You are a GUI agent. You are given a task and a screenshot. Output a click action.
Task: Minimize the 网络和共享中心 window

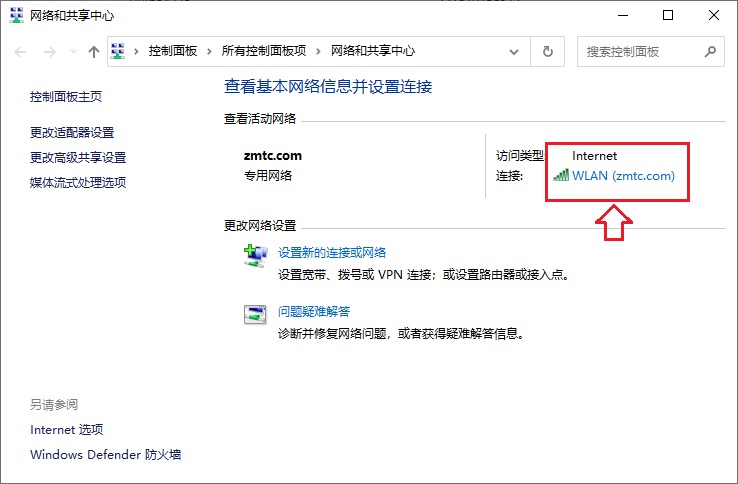[x=623, y=15]
